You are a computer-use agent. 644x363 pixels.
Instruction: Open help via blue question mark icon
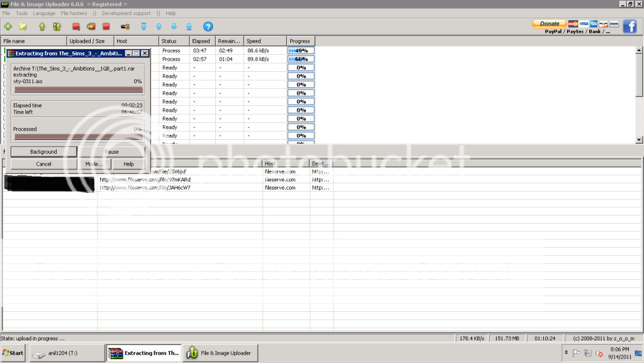coord(208,26)
